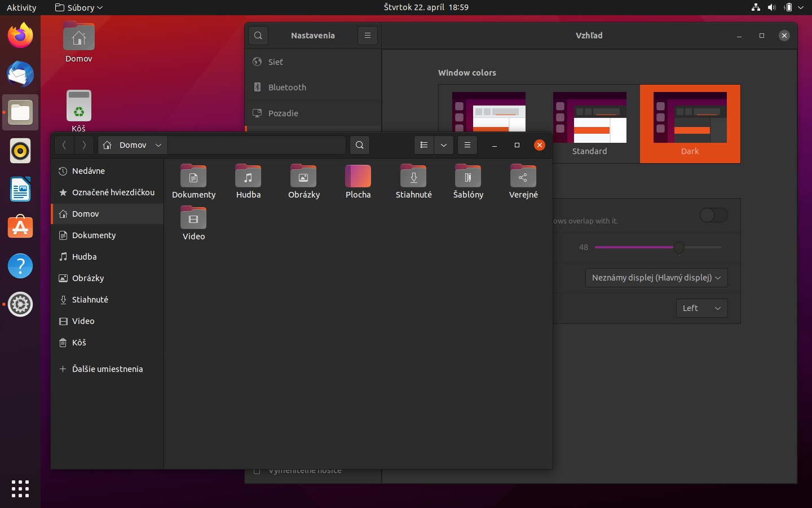The height and width of the screenshot is (508, 812).
Task: Toggle the auto-hide dock switch
Action: point(713,215)
